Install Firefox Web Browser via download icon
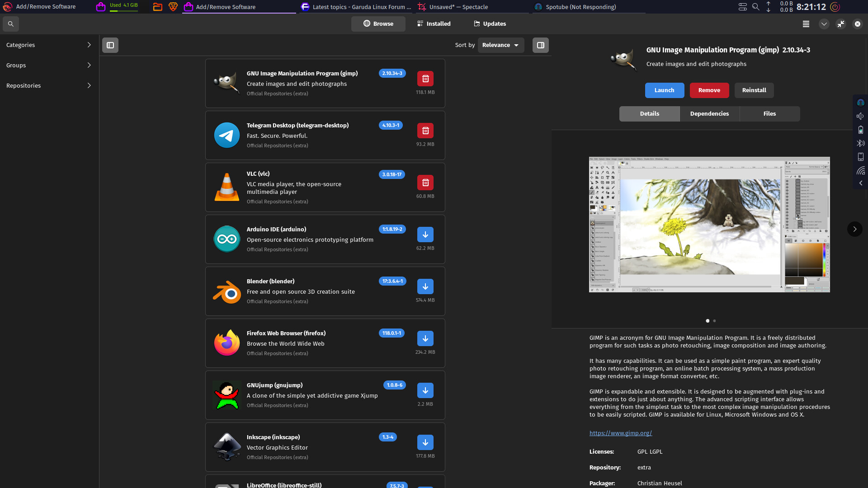 point(425,338)
